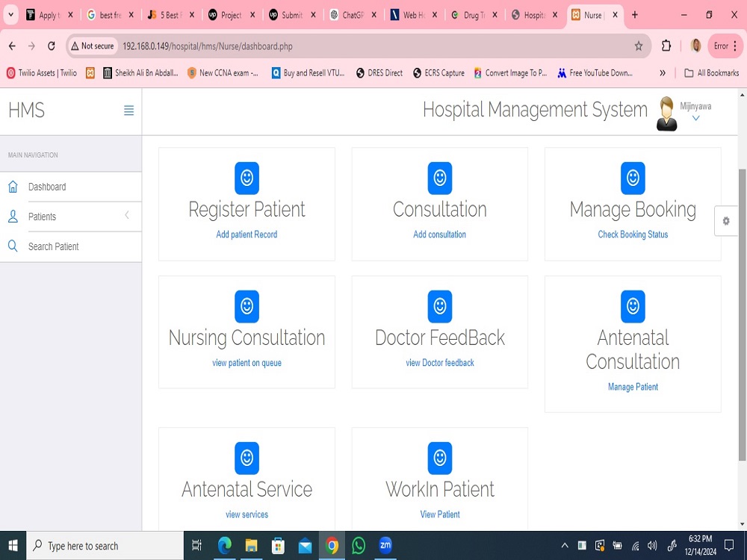Open the Mail app from the taskbar

click(305, 546)
